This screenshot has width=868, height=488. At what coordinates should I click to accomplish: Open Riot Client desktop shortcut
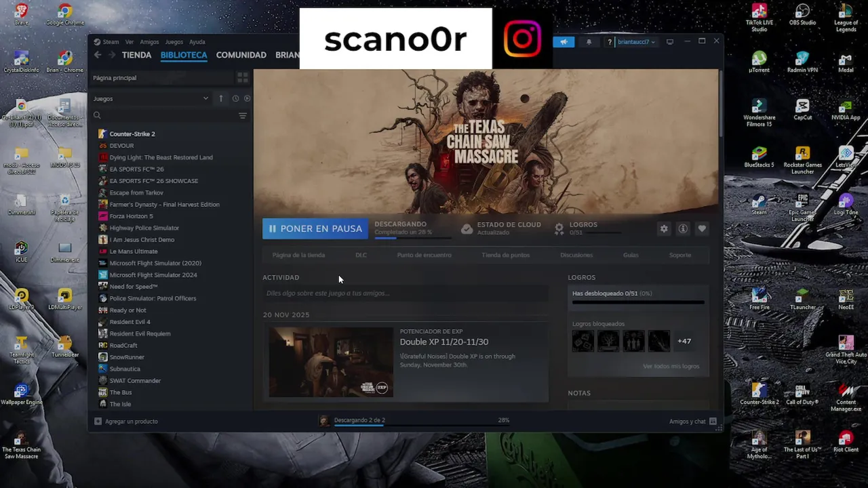[846, 442]
